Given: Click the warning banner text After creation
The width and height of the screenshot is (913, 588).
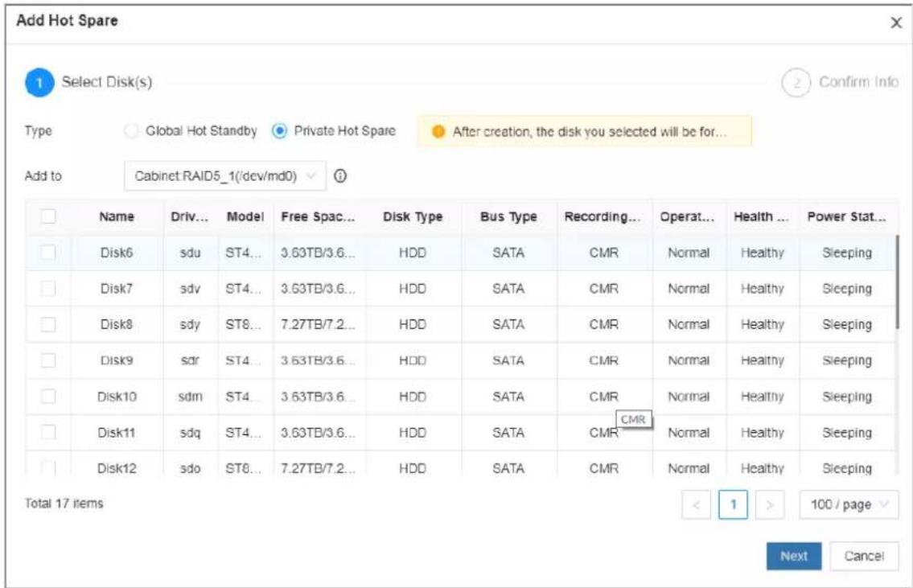Looking at the screenshot, I should (x=590, y=132).
